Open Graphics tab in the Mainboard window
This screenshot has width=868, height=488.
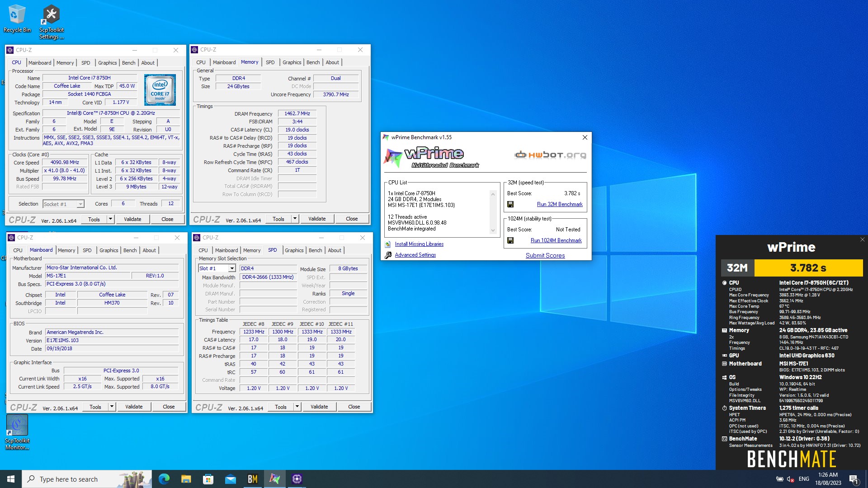(x=108, y=250)
